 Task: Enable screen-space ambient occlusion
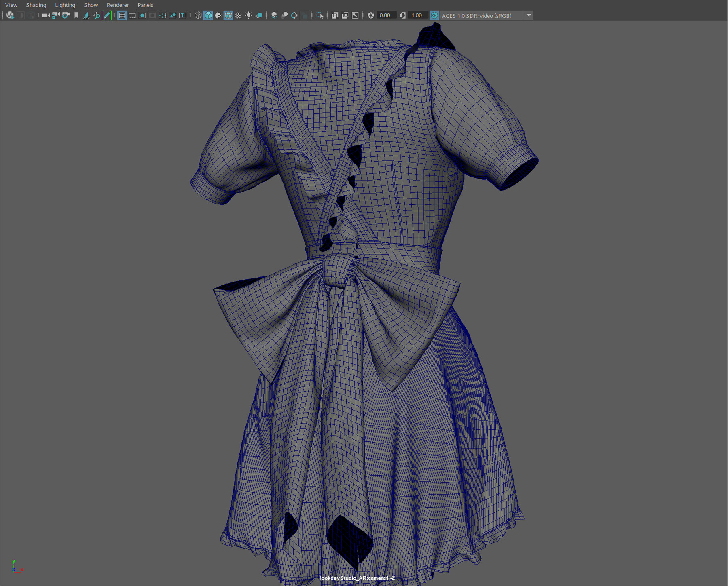pyautogui.click(x=274, y=15)
